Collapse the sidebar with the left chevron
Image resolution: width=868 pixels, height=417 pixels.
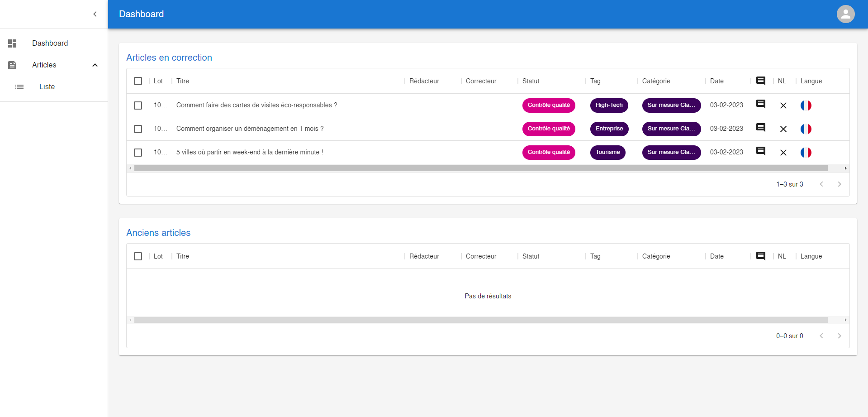(x=95, y=14)
